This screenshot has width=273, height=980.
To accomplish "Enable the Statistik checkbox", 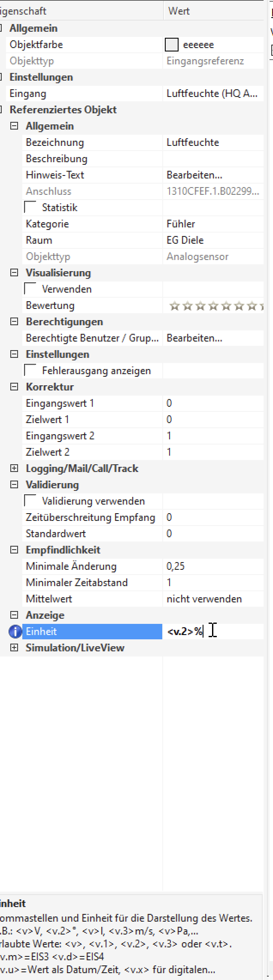I will click(30, 208).
